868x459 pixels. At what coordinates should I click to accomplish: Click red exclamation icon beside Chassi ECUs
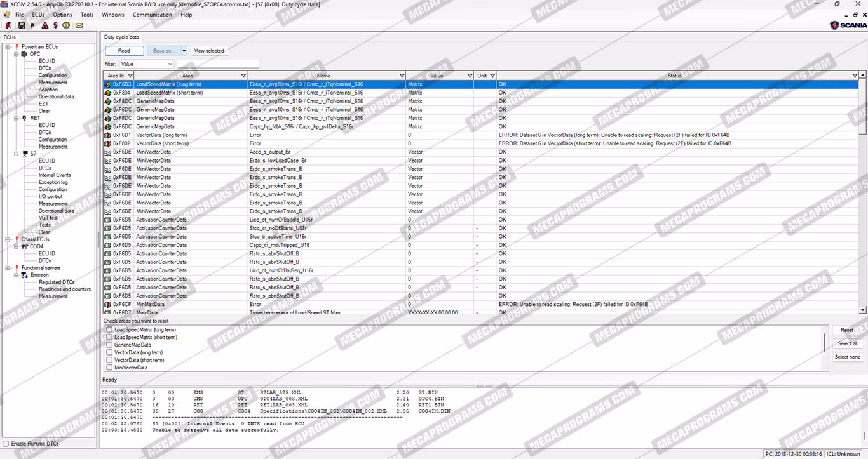[x=17, y=239]
